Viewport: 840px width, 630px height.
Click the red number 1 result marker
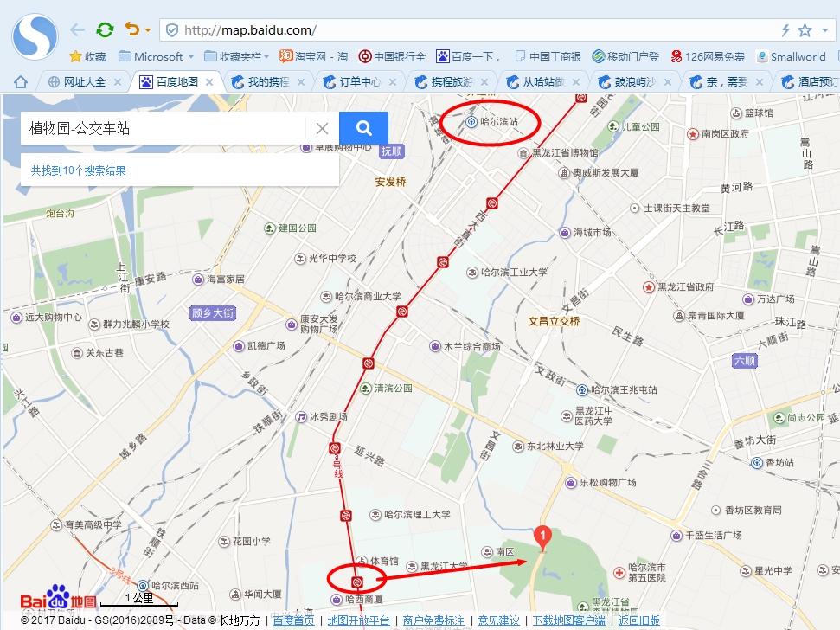tap(542, 538)
